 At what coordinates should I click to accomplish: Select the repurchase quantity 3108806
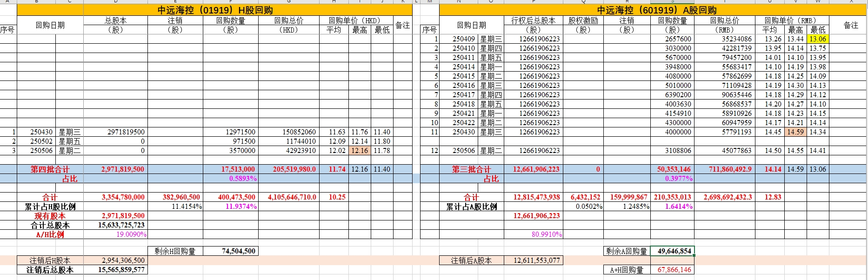tap(672, 151)
